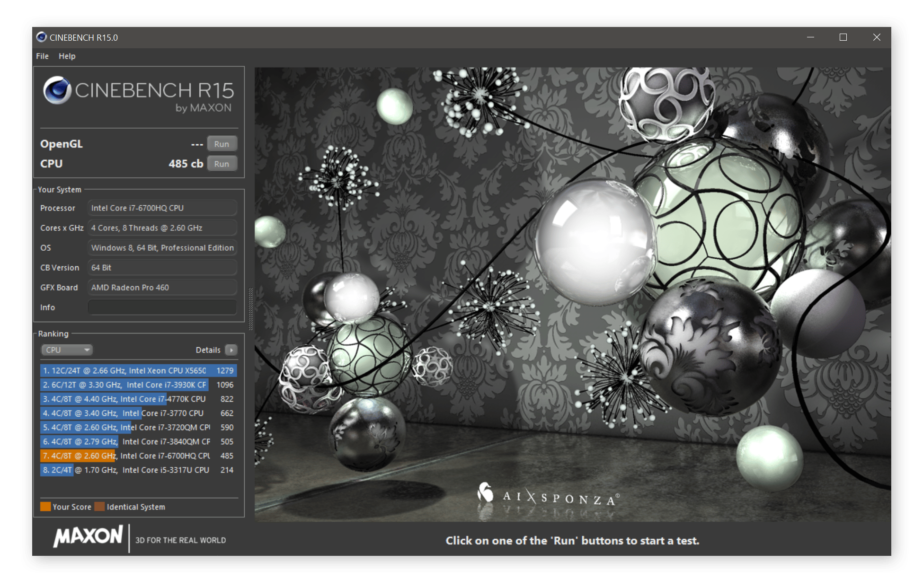Open the Help menu

click(x=67, y=56)
